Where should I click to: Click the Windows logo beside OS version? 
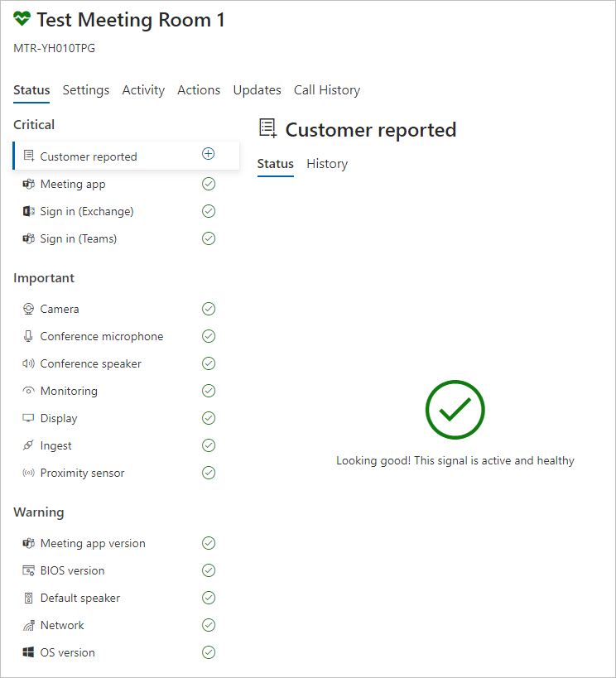click(28, 652)
